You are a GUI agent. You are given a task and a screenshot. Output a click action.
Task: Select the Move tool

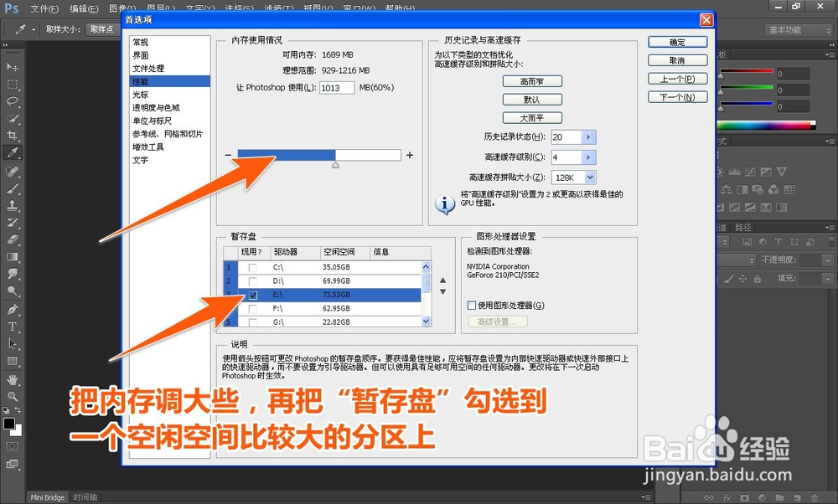tap(13, 67)
